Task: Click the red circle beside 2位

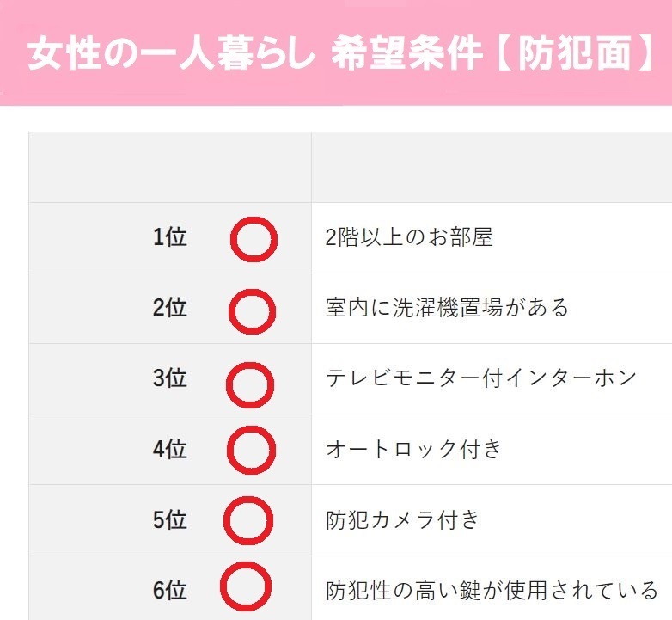Action: coord(252,311)
